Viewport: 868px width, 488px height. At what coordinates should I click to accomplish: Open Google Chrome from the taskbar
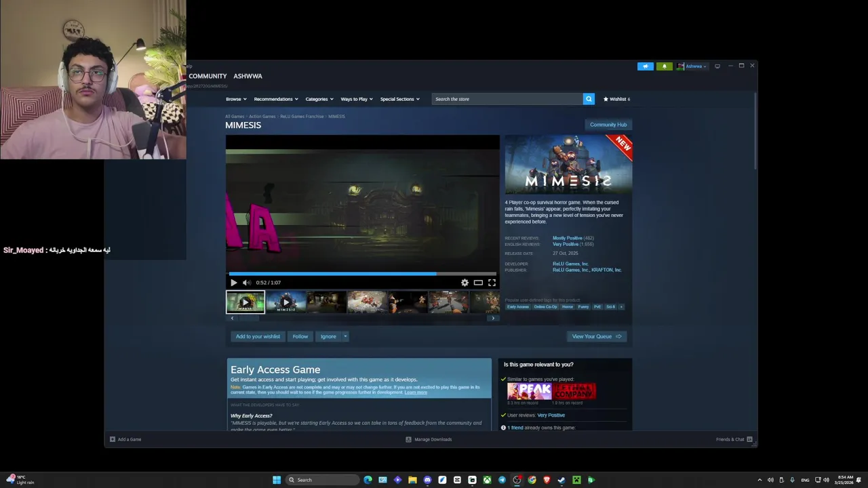[532, 480]
